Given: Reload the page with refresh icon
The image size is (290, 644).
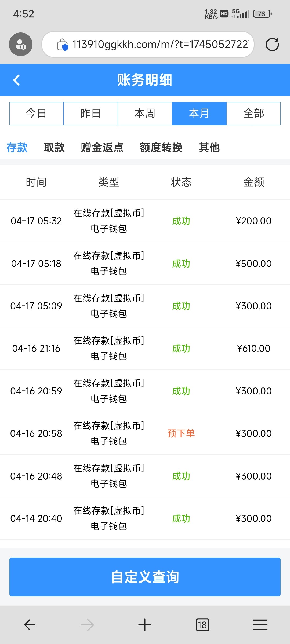Looking at the screenshot, I should click(x=272, y=45).
